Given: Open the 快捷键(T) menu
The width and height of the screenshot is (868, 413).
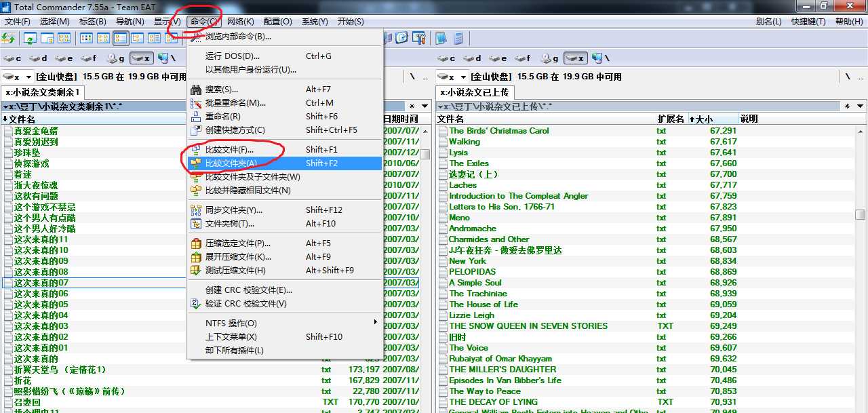Looking at the screenshot, I should tap(808, 22).
